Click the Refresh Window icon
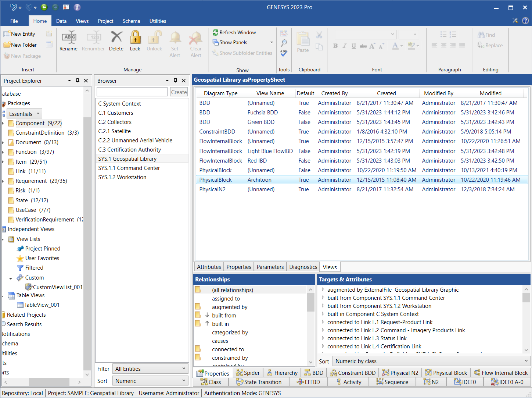532x398 pixels. pos(216,32)
